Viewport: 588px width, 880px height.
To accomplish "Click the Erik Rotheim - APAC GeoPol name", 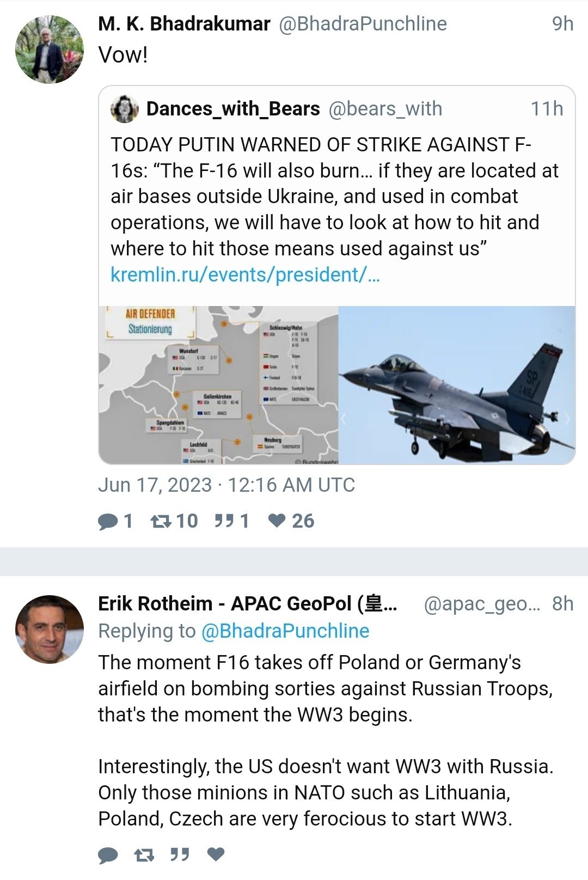I will click(247, 604).
